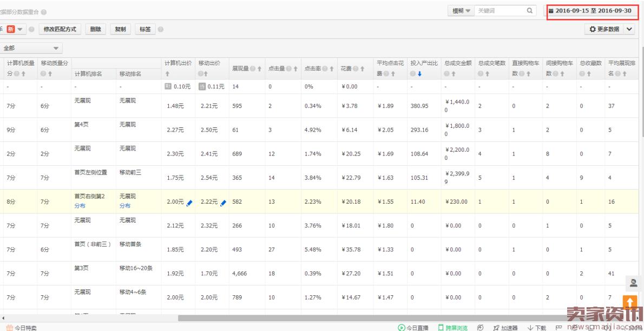Click pencil icon beside 2.22元 mobile bid
Viewport: 644px width, 331px height.
coord(224,202)
